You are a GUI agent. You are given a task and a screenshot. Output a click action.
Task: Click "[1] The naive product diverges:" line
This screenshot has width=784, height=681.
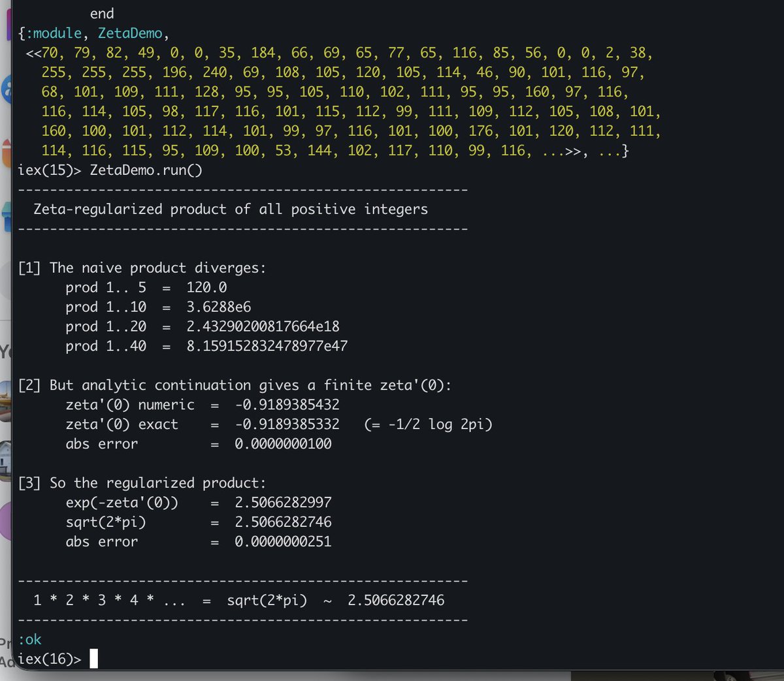pyautogui.click(x=142, y=268)
